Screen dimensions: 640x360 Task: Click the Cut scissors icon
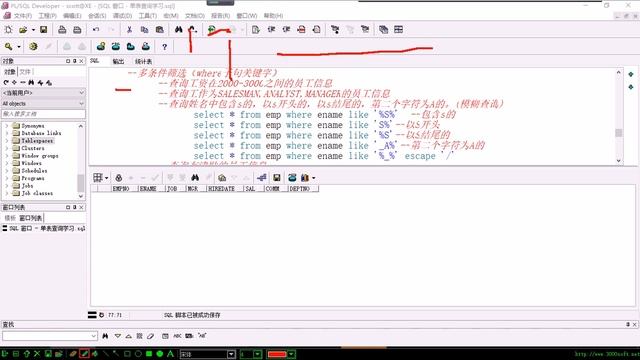tap(129, 30)
